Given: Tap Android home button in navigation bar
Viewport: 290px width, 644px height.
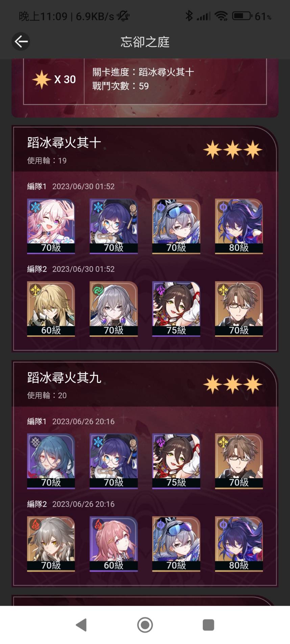Looking at the screenshot, I should 145,625.
